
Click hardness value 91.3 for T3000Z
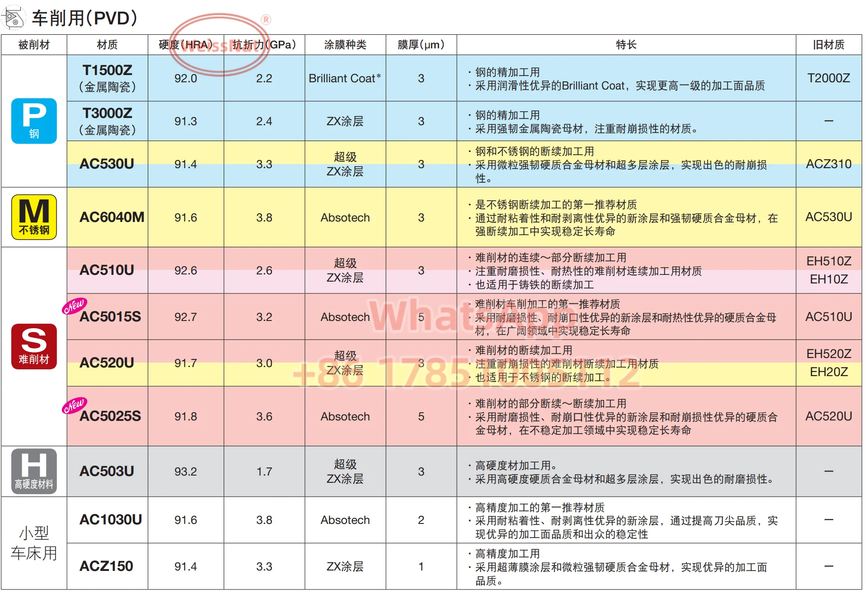click(186, 121)
